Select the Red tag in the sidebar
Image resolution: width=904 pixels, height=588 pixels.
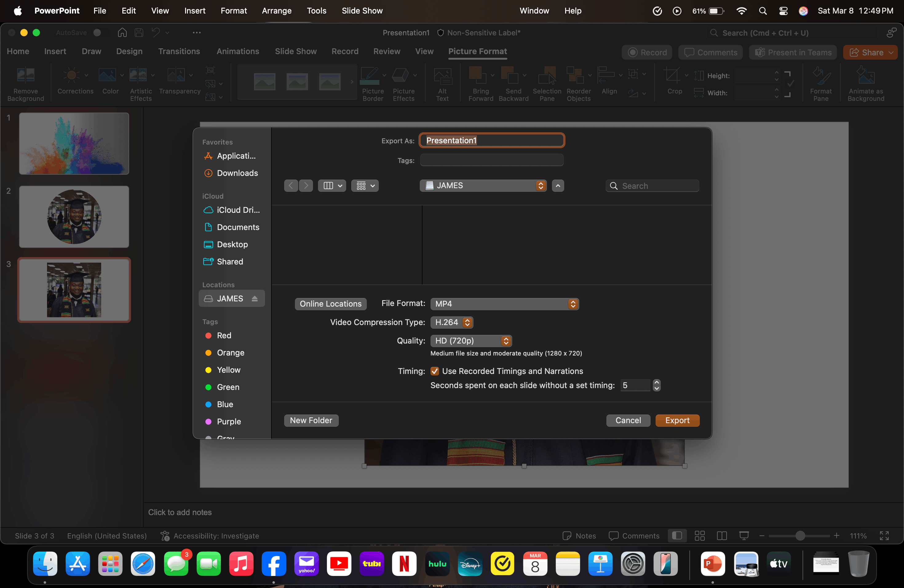[224, 336]
